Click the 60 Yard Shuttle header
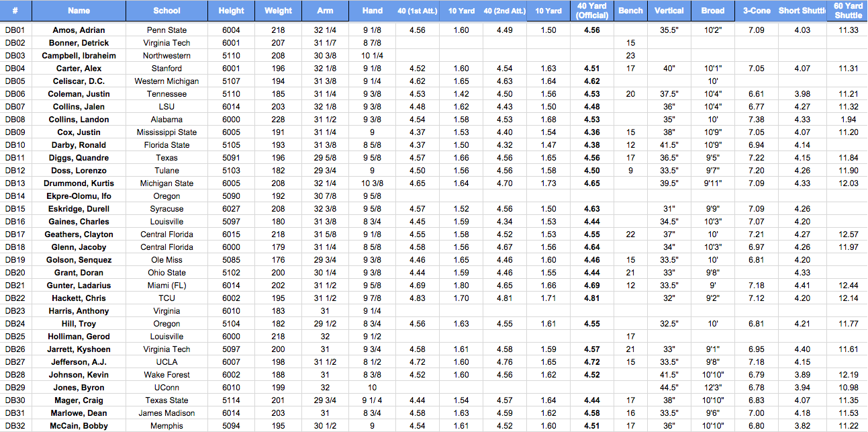The height and width of the screenshot is (432, 868). point(848,11)
